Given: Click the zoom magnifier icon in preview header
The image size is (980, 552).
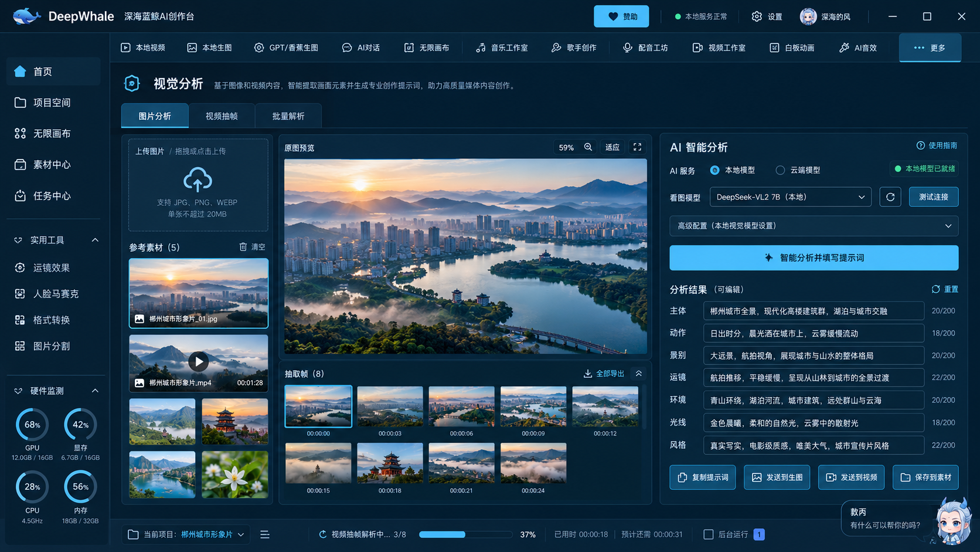Looking at the screenshot, I should pyautogui.click(x=588, y=147).
